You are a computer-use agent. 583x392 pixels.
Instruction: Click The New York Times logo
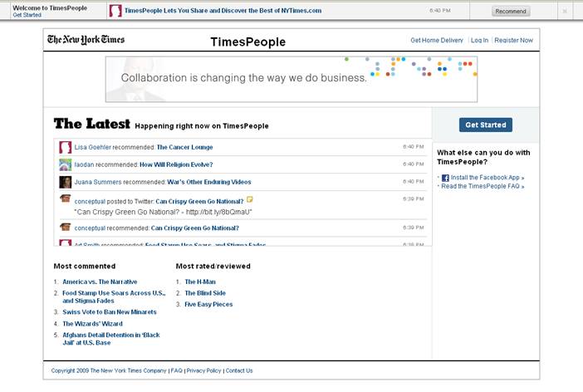86,39
